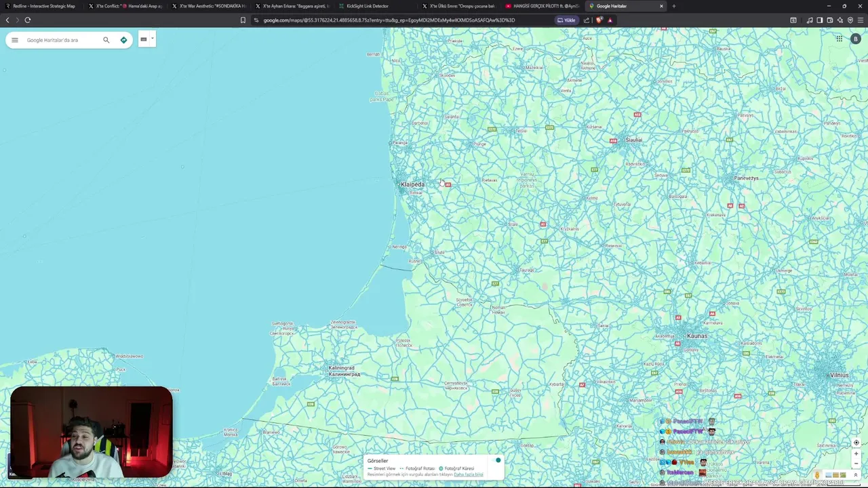The image size is (868, 488).
Task: Click the VPN shield icon in toolbar
Action: [850, 20]
